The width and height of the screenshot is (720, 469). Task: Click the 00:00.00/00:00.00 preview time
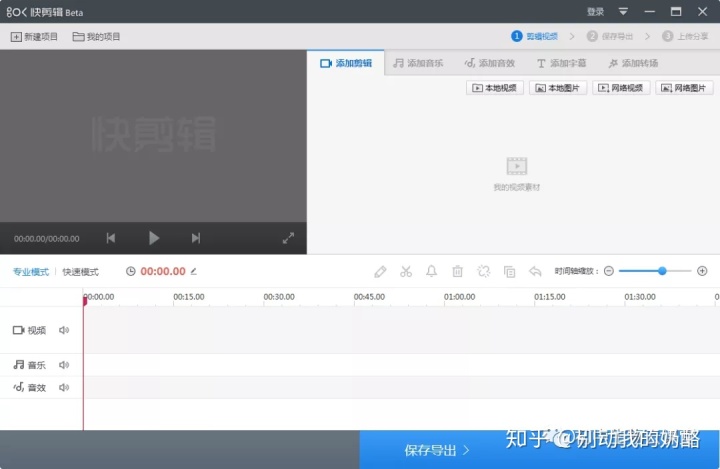46,239
